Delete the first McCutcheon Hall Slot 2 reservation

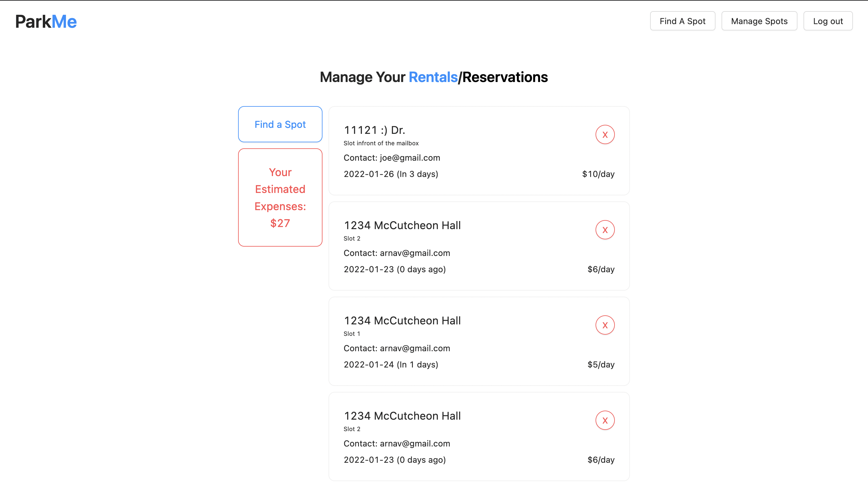tap(605, 230)
